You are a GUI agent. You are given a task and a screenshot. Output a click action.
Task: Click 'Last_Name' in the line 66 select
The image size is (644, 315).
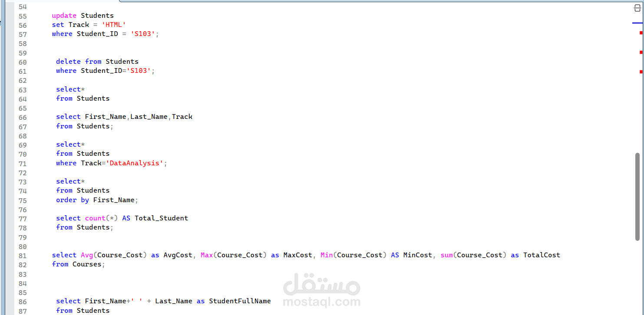tap(149, 117)
